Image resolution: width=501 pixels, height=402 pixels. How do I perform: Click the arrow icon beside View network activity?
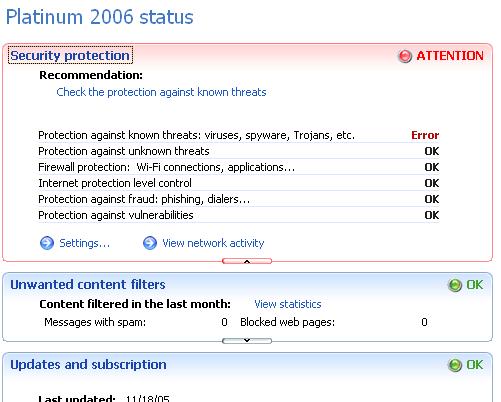tap(150, 243)
